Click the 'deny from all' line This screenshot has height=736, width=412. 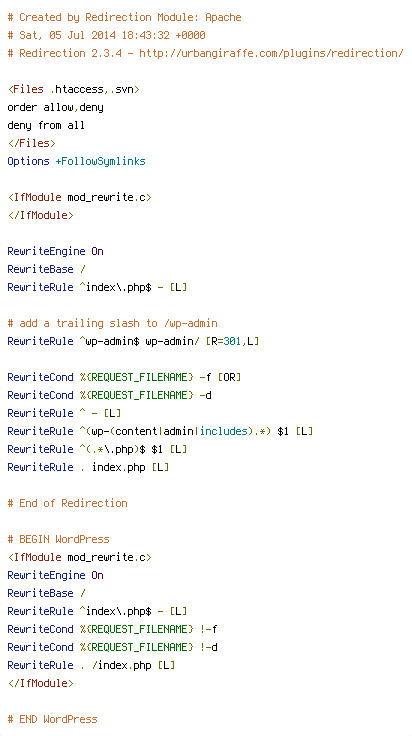pyautogui.click(x=46, y=125)
